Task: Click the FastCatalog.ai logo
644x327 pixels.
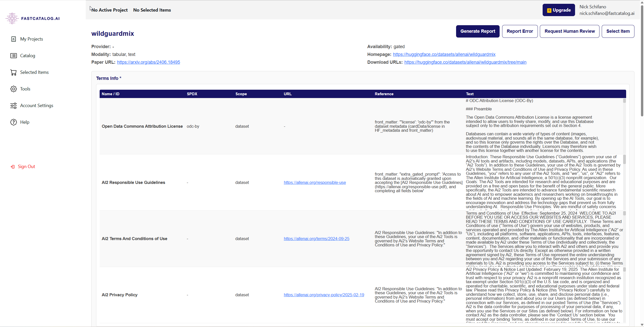Action: point(33,18)
